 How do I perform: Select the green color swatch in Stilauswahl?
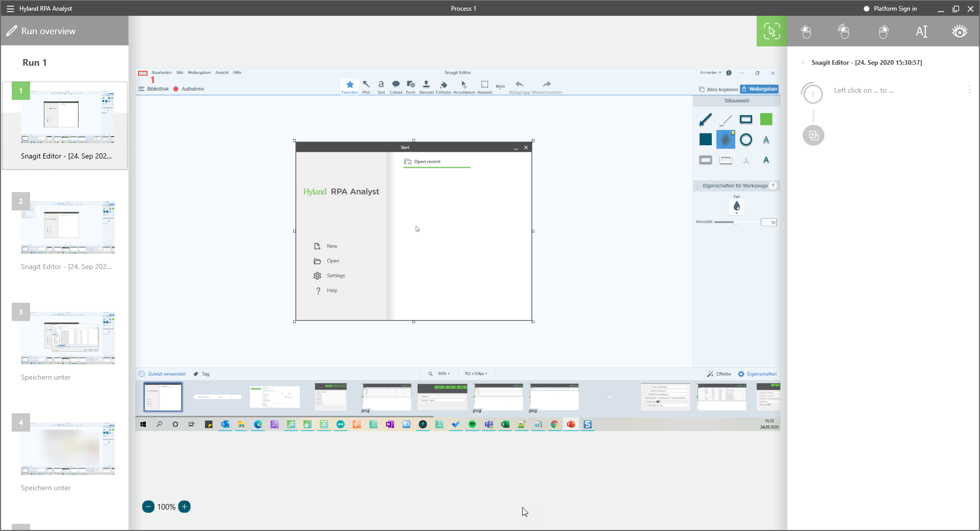coord(767,119)
